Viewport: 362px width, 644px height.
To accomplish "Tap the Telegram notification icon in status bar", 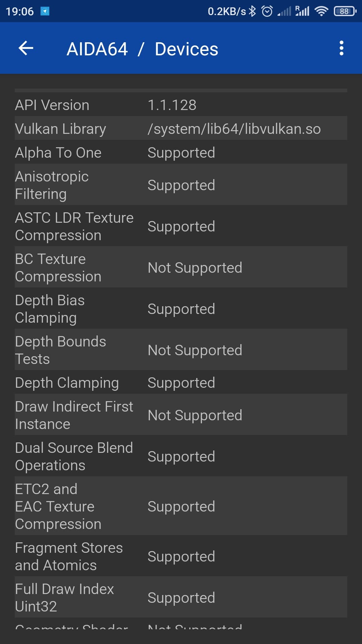I will coord(45,11).
